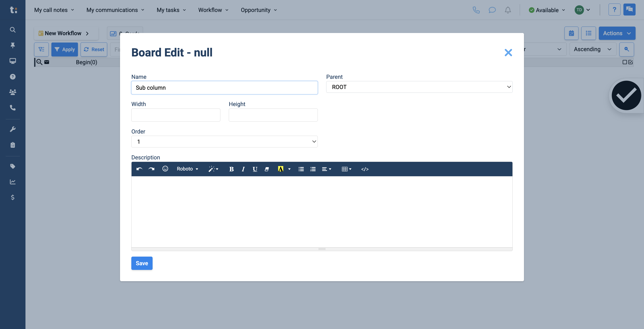Viewport: 644px width, 329px height.
Task: Click the undo icon in description editor
Action: click(139, 169)
